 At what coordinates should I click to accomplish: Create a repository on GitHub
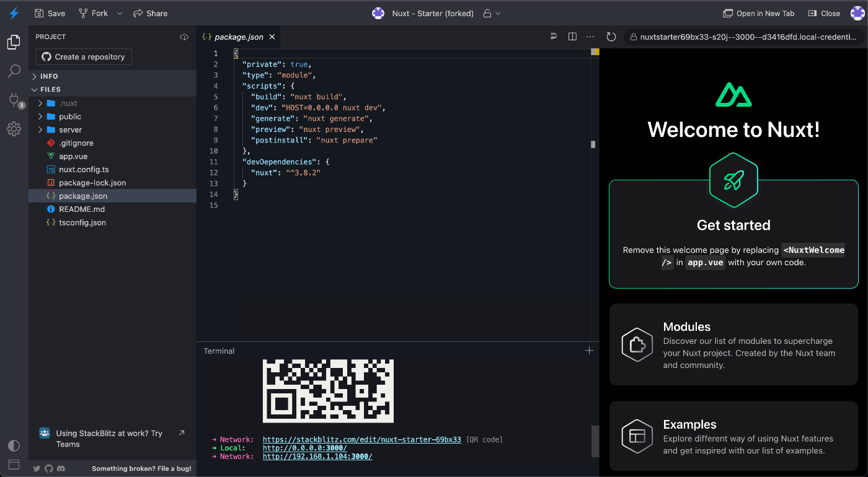click(84, 57)
